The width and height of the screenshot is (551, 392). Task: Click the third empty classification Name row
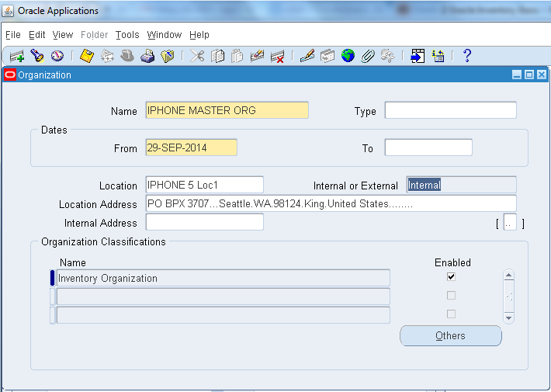click(224, 315)
